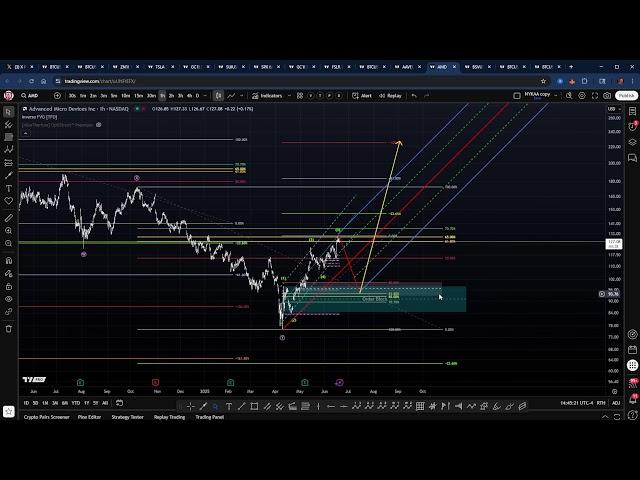Open the Fibonacci/Gann tools group
The height and width of the screenshot is (480, 640).
point(9,137)
